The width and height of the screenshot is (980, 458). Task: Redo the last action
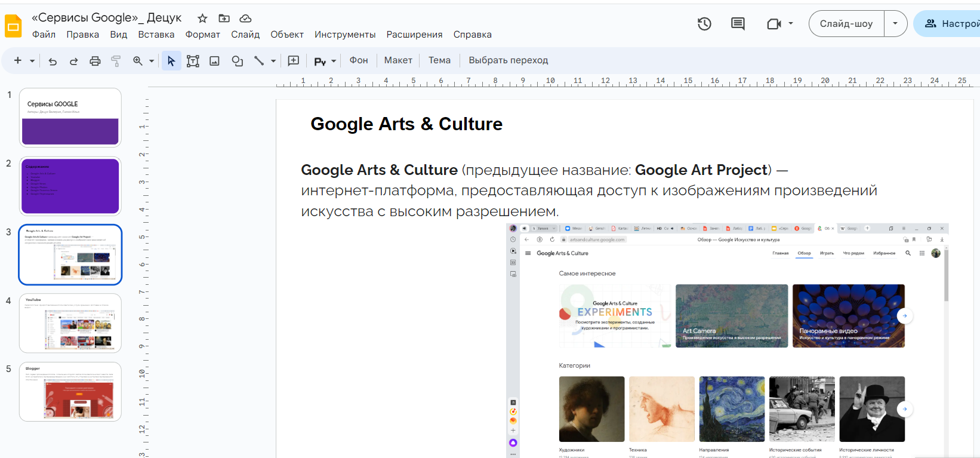(x=73, y=61)
